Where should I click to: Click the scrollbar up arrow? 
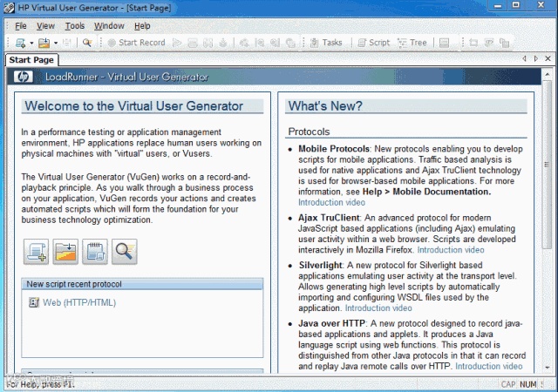pyautogui.click(x=547, y=74)
